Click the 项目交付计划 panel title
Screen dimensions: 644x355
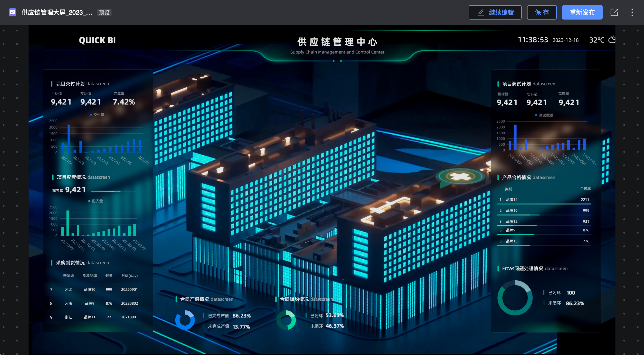(70, 84)
